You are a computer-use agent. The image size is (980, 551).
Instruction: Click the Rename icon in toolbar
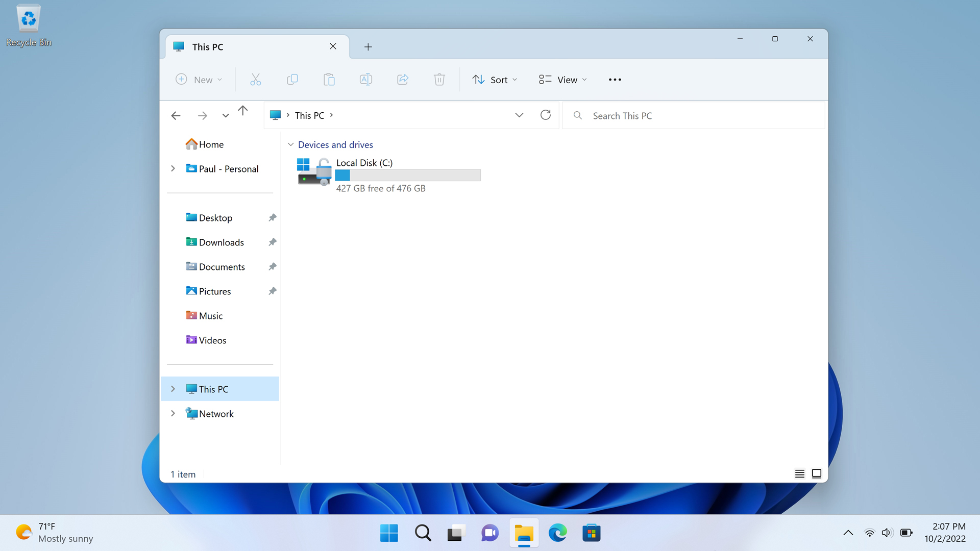[x=366, y=80]
